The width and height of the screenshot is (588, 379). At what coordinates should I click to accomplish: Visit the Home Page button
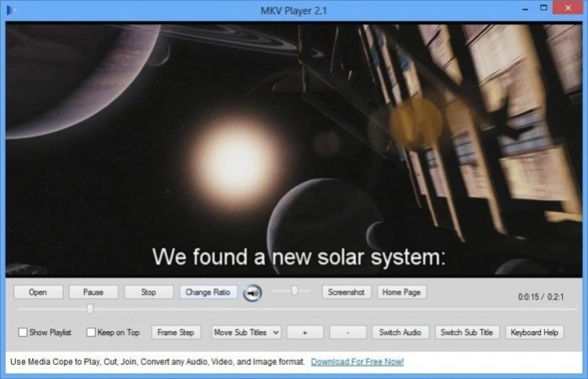click(401, 292)
